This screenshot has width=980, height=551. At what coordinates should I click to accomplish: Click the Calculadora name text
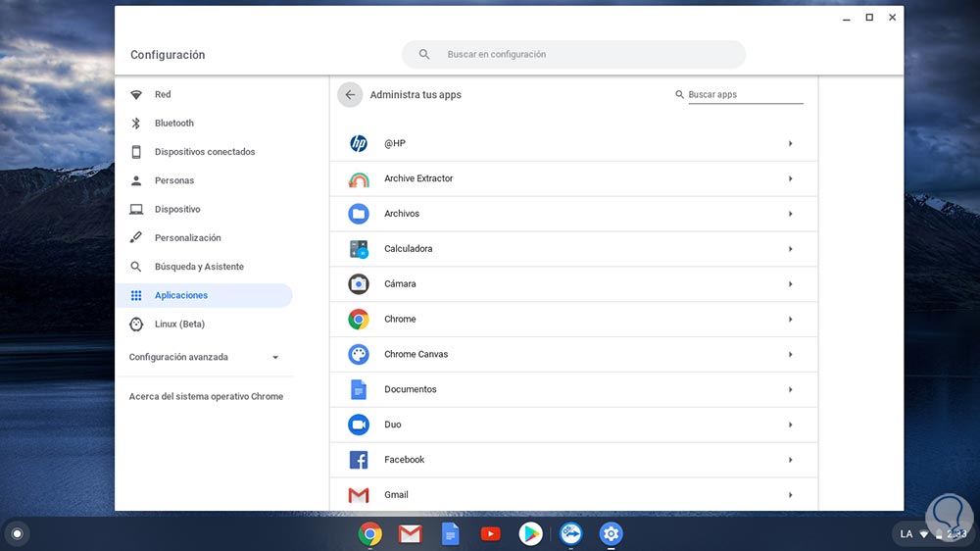[408, 248]
